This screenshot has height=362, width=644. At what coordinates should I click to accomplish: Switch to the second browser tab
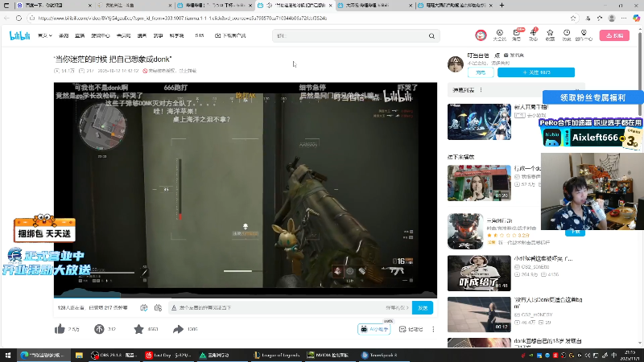click(x=134, y=6)
